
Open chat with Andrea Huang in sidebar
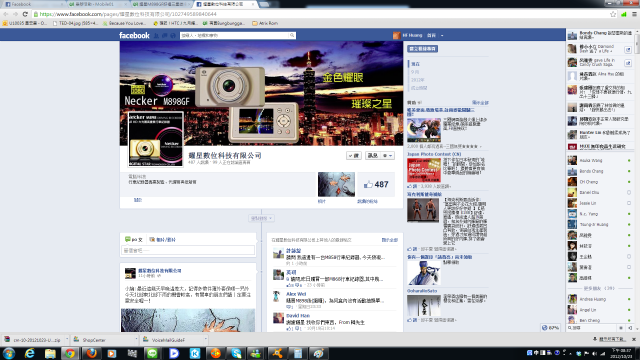pos(600,299)
